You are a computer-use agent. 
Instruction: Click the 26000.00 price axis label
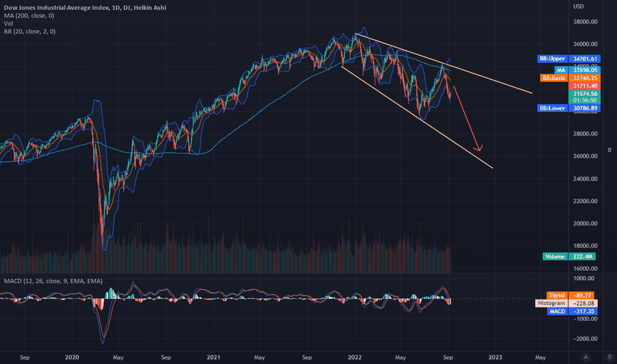tap(585, 156)
